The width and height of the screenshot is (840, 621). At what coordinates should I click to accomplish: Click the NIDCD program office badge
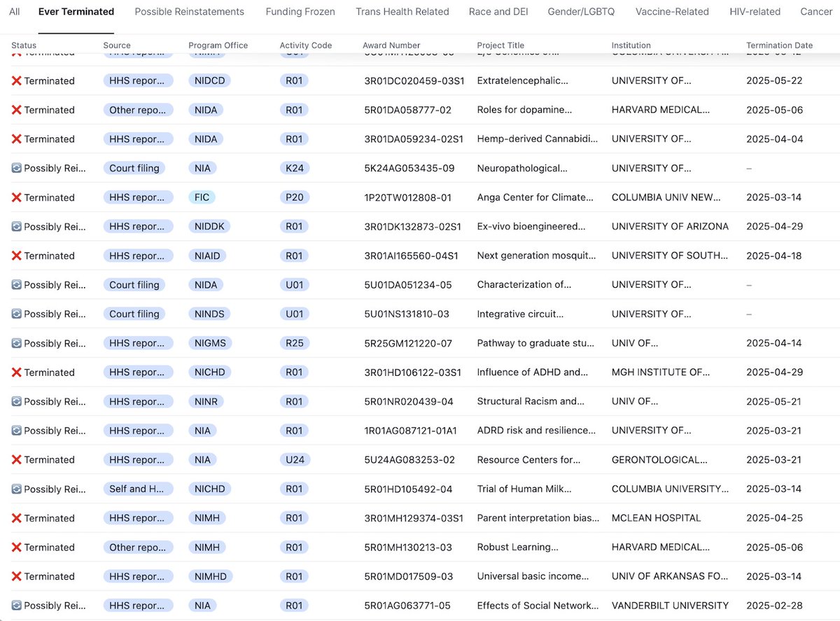point(209,81)
